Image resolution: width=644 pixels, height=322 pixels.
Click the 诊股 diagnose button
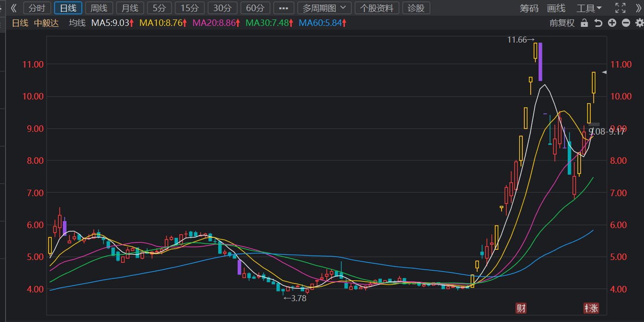pos(416,8)
